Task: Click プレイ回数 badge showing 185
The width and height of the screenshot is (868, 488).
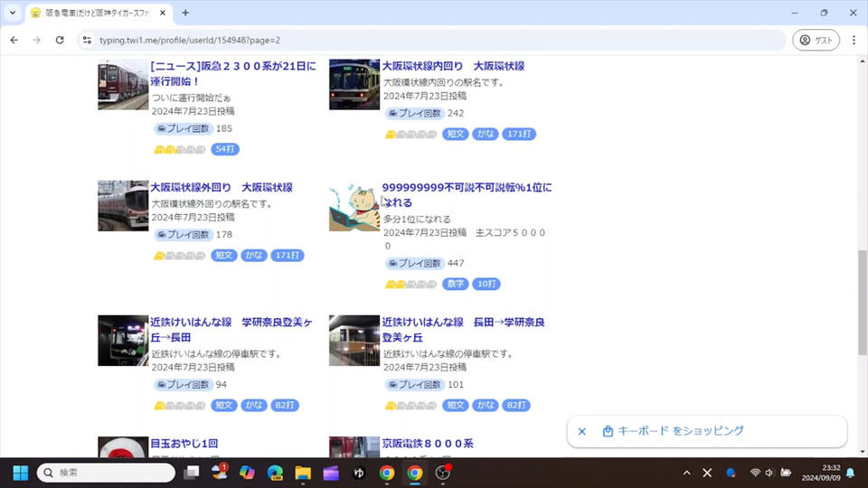Action: point(184,128)
